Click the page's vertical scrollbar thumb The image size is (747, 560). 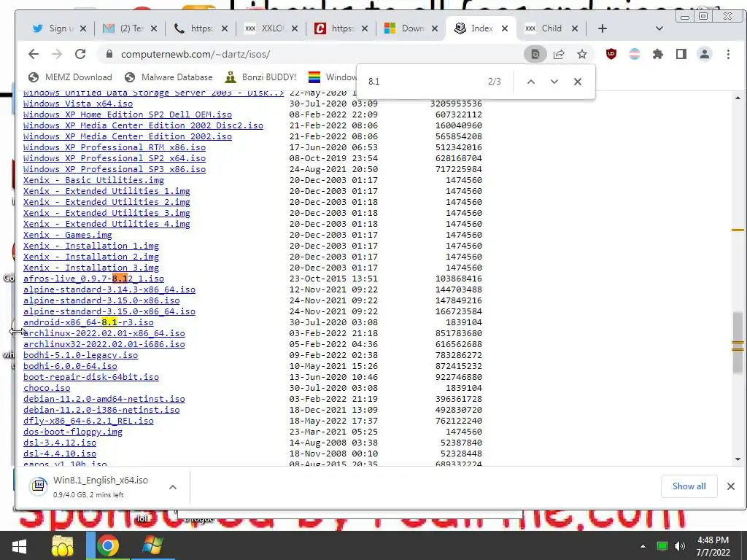(x=738, y=341)
